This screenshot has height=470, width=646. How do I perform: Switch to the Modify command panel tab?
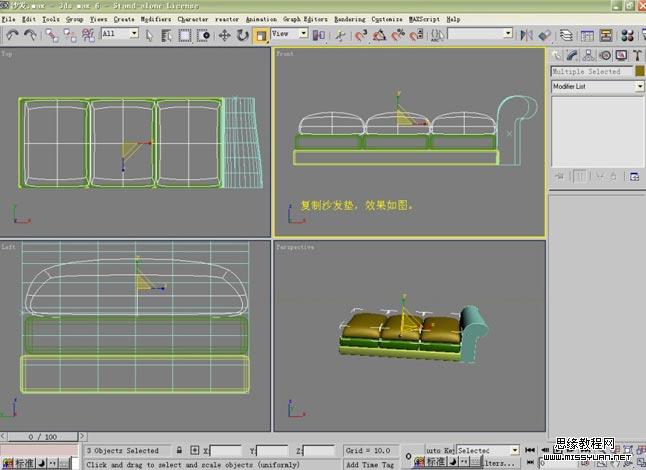click(x=572, y=55)
